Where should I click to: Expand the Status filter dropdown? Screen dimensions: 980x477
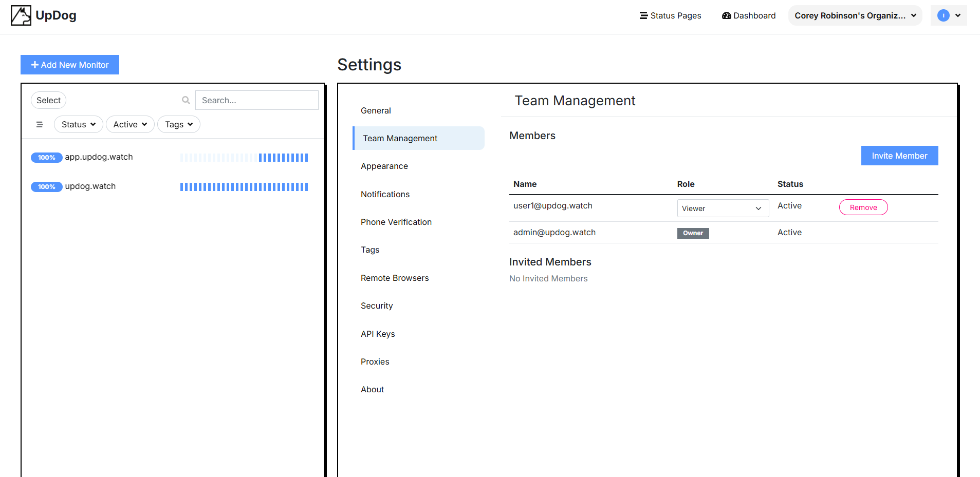pyautogui.click(x=78, y=124)
